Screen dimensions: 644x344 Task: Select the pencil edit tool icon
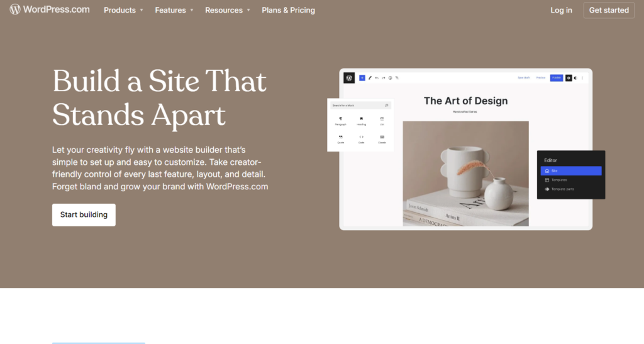click(x=370, y=77)
